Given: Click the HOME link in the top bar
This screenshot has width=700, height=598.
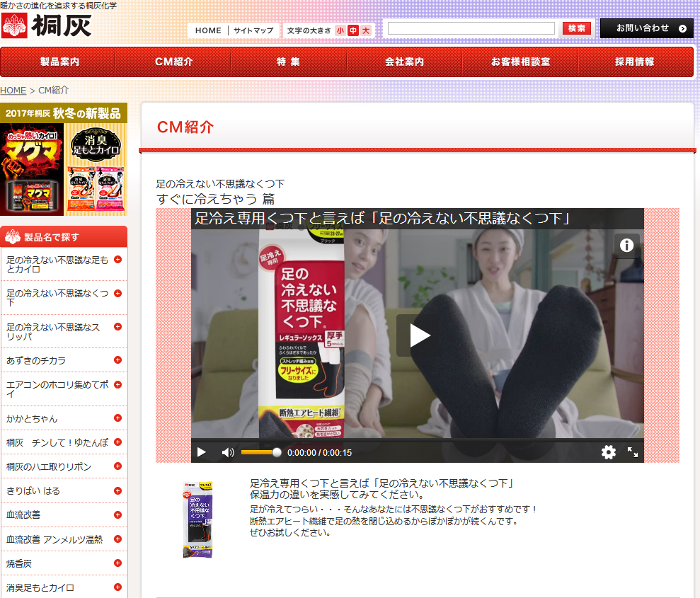Looking at the screenshot, I should point(208,30).
